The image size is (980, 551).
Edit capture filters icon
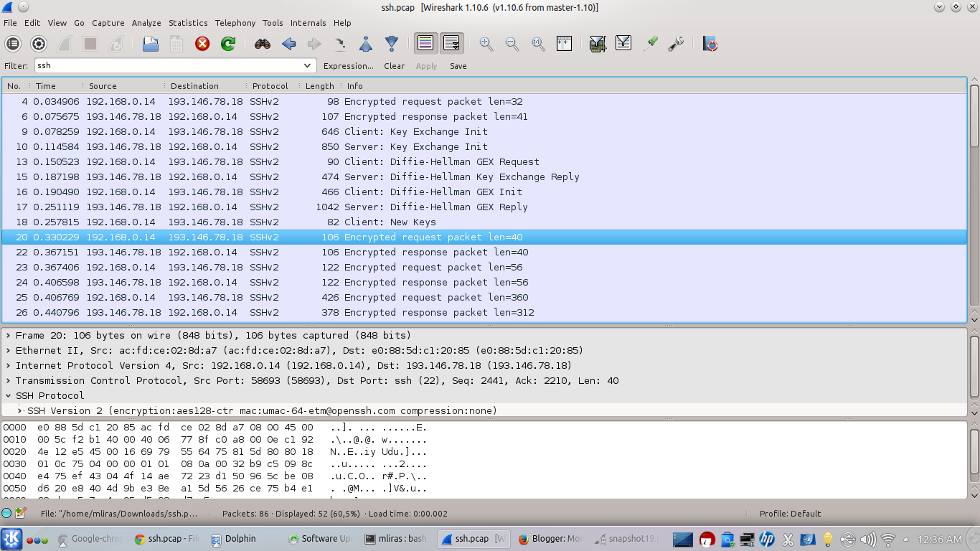pyautogui.click(x=598, y=44)
